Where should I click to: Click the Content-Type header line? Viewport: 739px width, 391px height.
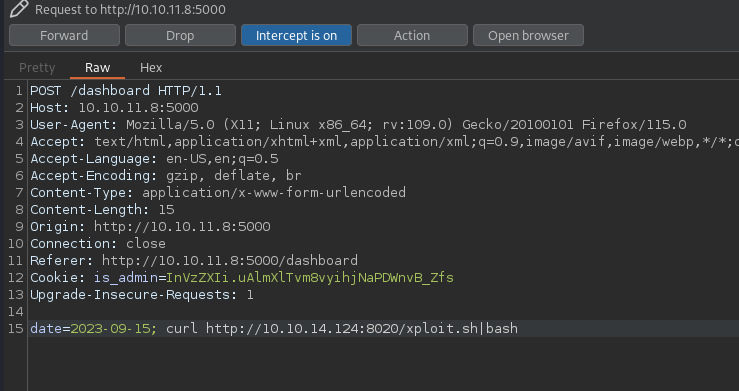coord(218,192)
